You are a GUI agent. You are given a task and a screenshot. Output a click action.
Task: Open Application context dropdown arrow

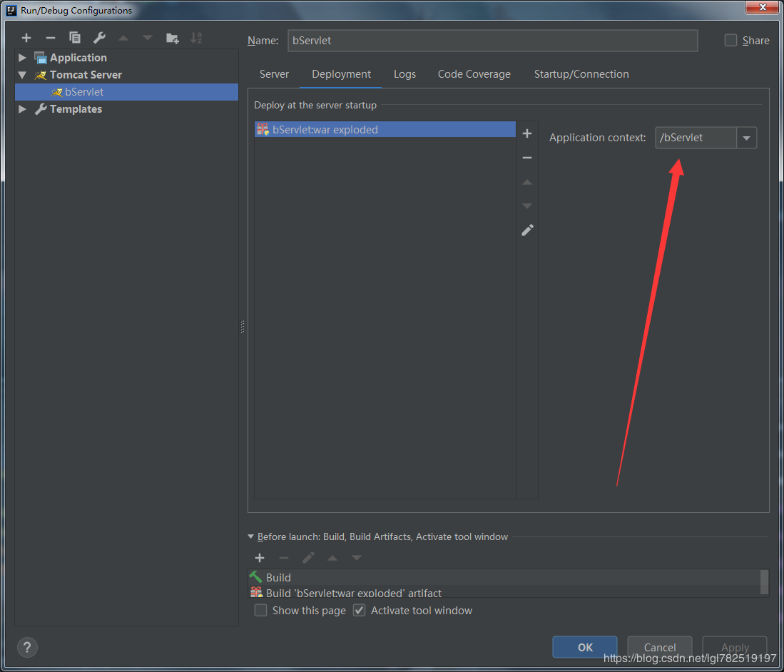click(746, 138)
